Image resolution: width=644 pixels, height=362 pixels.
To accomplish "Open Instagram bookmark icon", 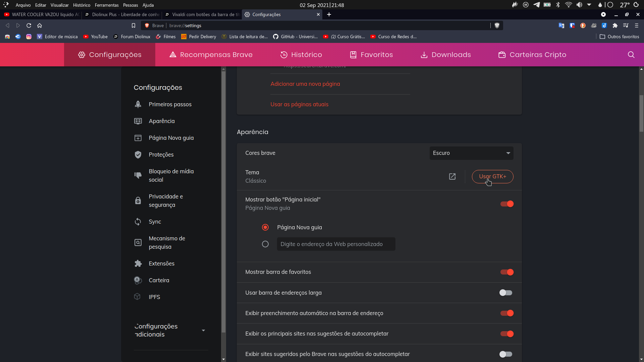I will point(29,37).
